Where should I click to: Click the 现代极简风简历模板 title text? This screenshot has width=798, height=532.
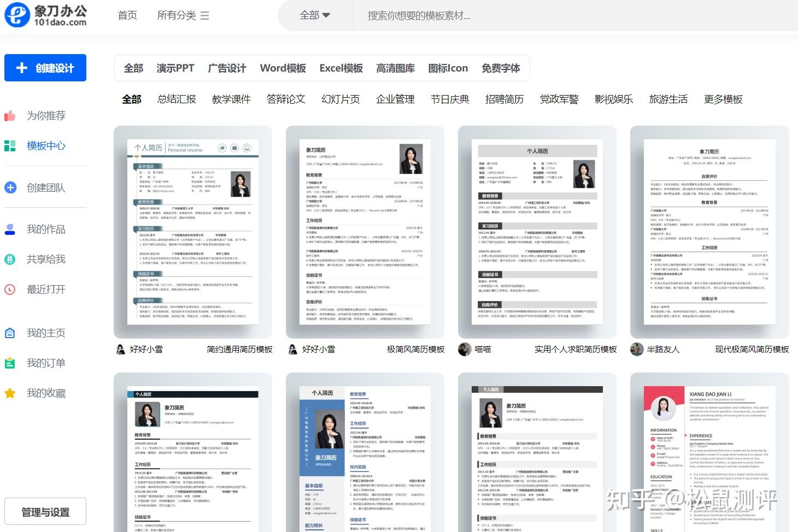coord(752,350)
